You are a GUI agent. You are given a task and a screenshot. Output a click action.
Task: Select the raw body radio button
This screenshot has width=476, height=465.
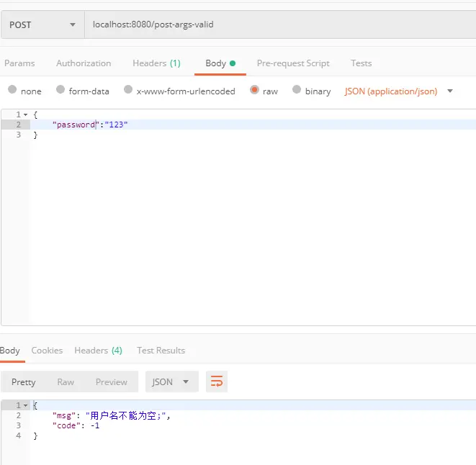point(254,89)
